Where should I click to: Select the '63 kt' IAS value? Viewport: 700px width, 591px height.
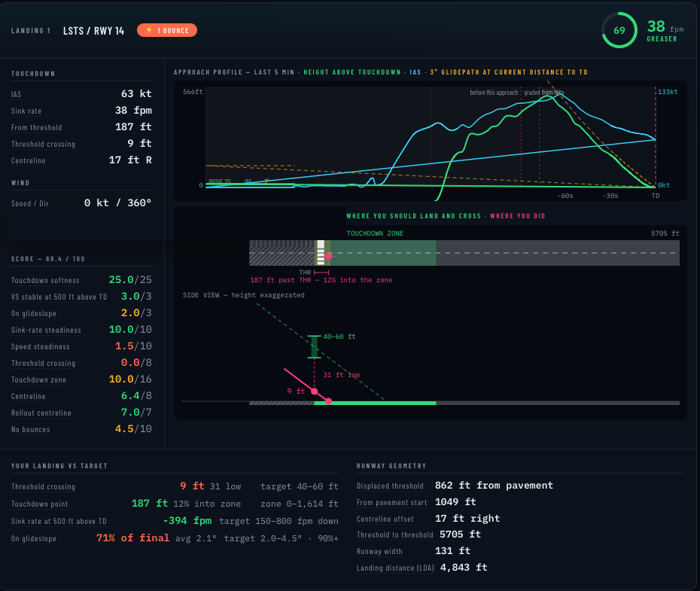click(136, 94)
